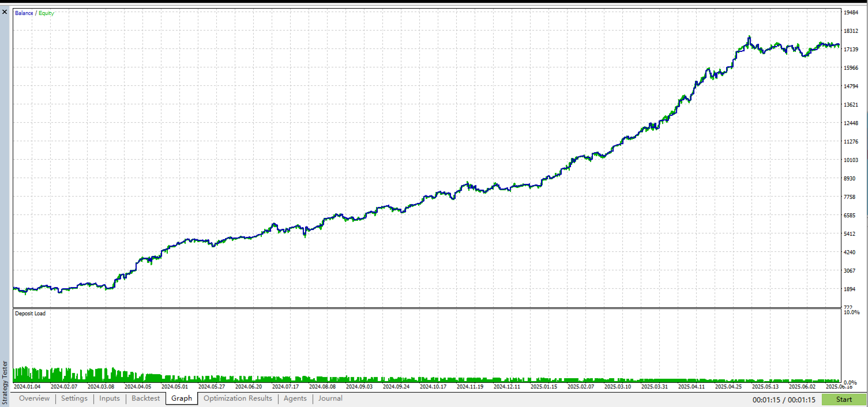Click the green Equity legend label
This screenshot has height=407, width=868.
(x=46, y=13)
